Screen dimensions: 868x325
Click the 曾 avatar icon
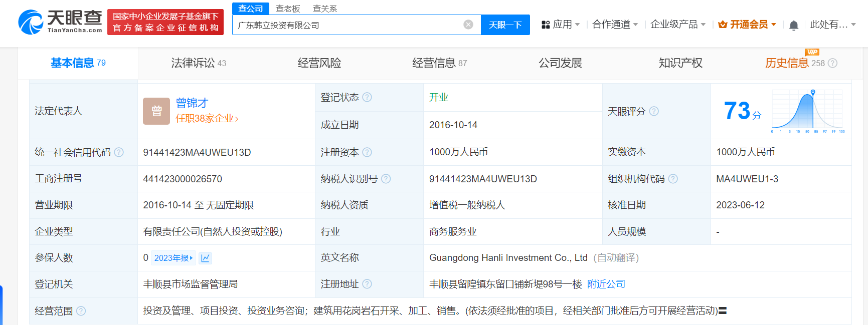[156, 111]
